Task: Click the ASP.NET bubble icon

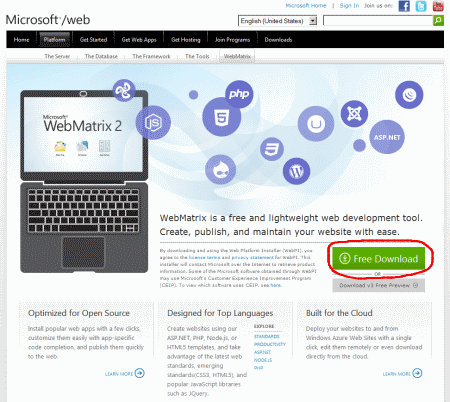Action: (x=387, y=137)
